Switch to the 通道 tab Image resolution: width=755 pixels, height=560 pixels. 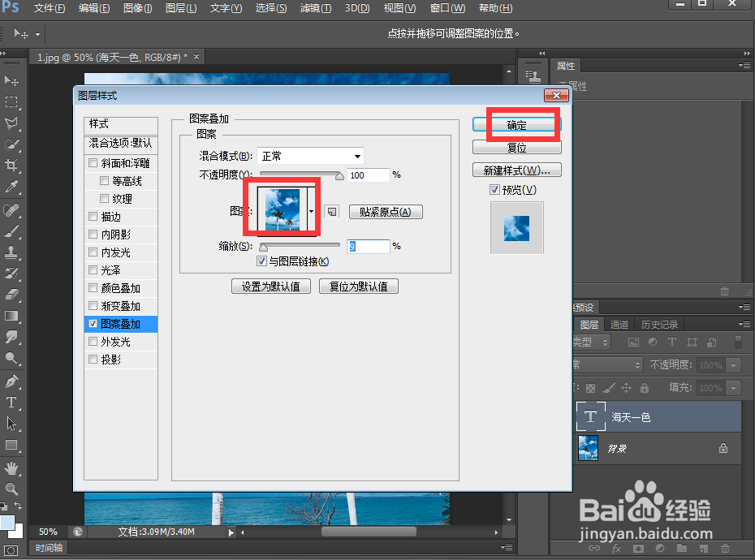(x=619, y=325)
